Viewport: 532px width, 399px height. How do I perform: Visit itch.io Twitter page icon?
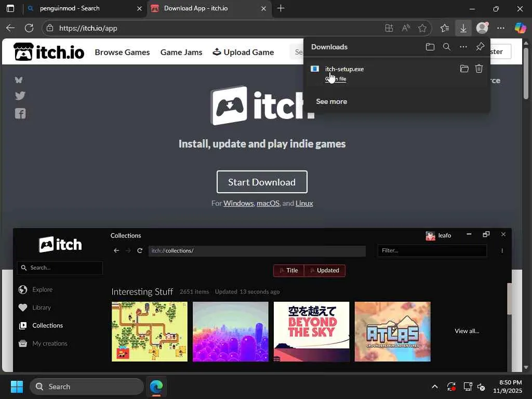click(x=20, y=96)
